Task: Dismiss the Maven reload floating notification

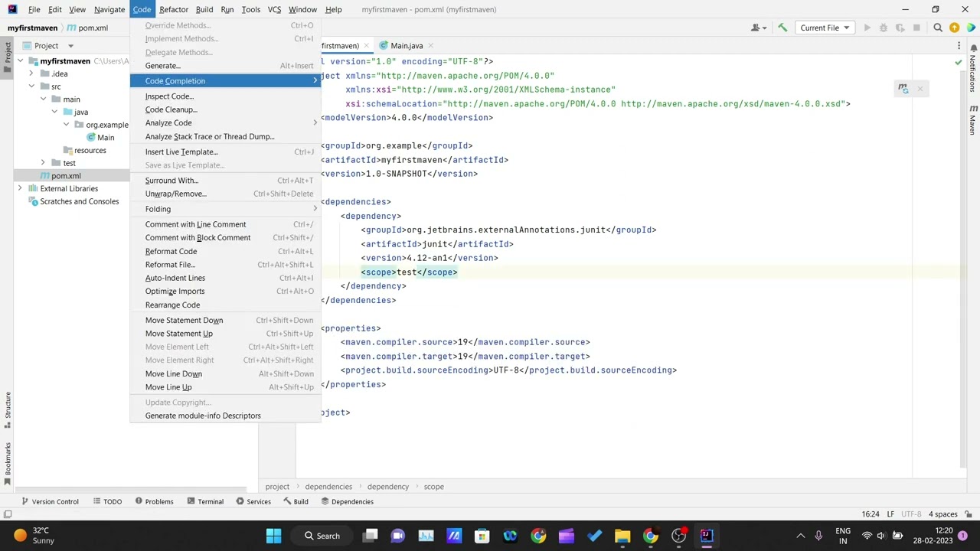Action: (x=920, y=89)
